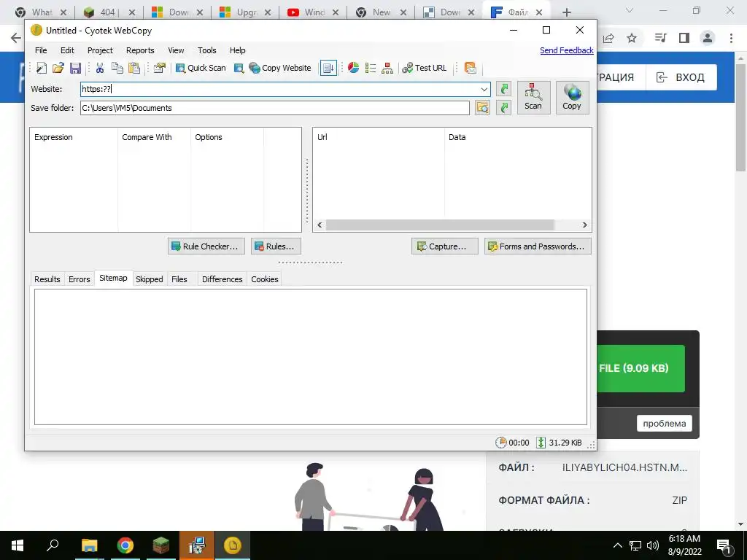Open the Rule Checker dialog
Image resolution: width=747 pixels, height=560 pixels.
(206, 246)
